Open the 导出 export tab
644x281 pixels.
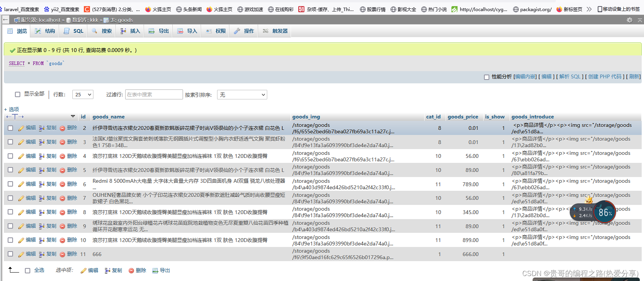(x=159, y=31)
